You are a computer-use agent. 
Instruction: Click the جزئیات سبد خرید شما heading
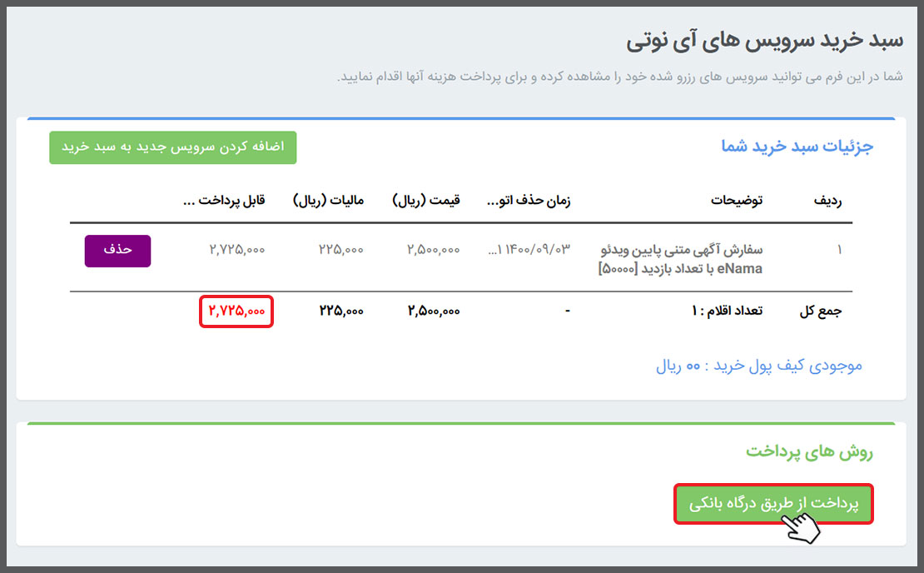[797, 147]
